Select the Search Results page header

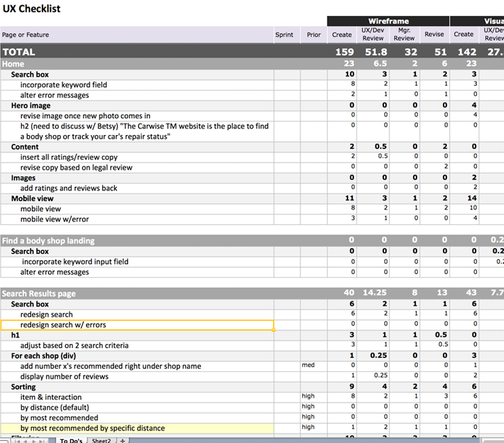coord(252,293)
